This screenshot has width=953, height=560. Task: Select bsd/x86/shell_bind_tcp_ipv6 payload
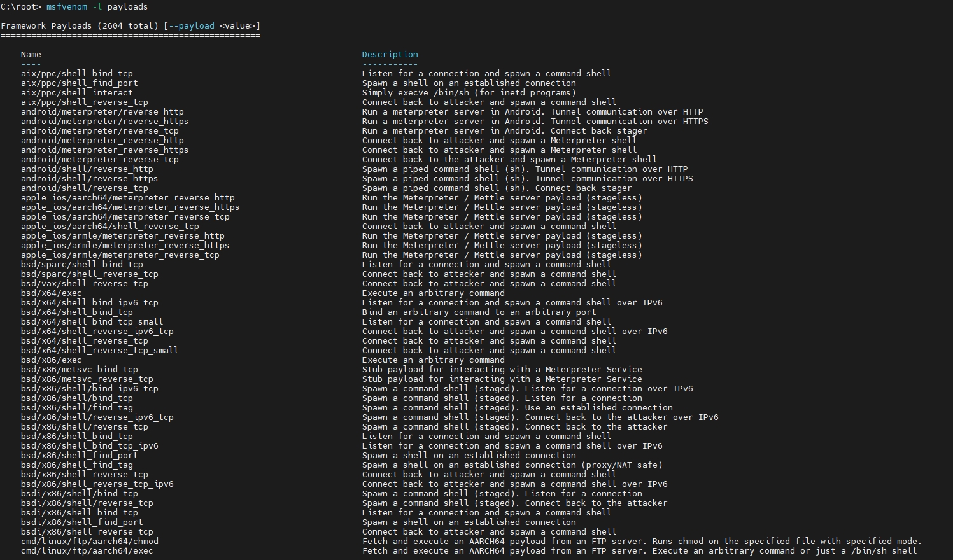90,446
